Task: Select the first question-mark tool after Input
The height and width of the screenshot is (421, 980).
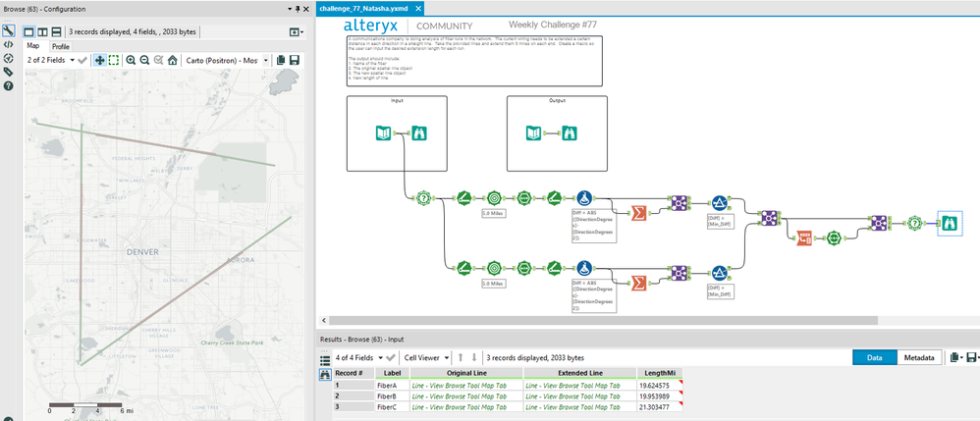Action: [424, 198]
